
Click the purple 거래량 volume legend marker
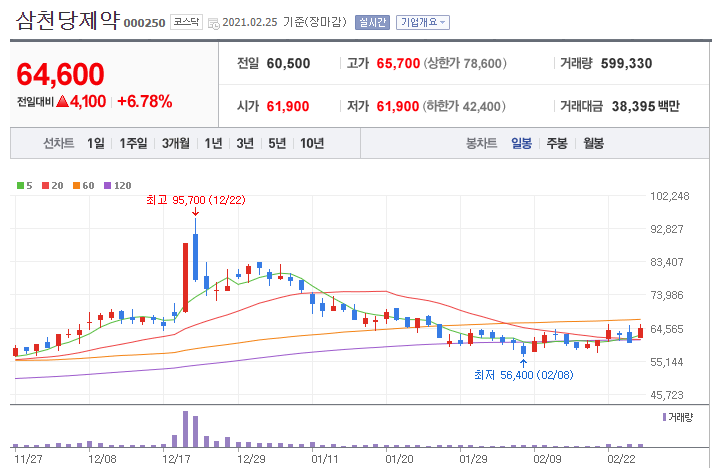click(664, 417)
